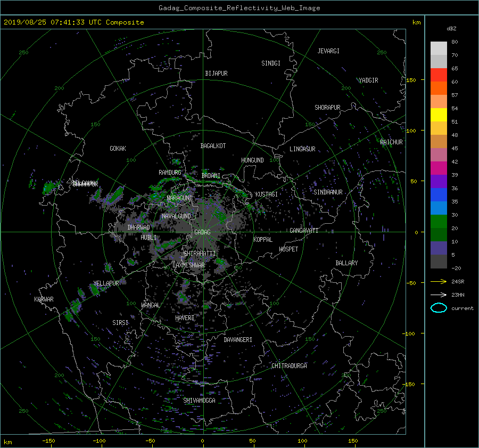Click the KUSTAGI city label
The image size is (479, 448).
pos(267,194)
